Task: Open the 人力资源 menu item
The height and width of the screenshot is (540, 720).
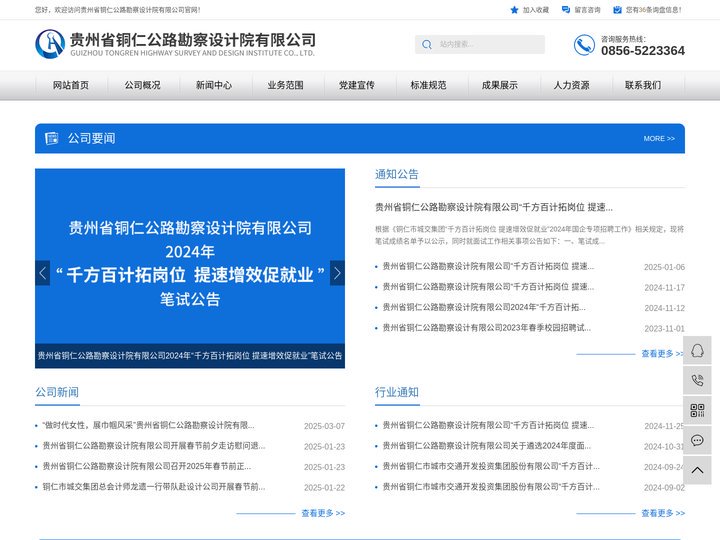Action: (x=572, y=85)
